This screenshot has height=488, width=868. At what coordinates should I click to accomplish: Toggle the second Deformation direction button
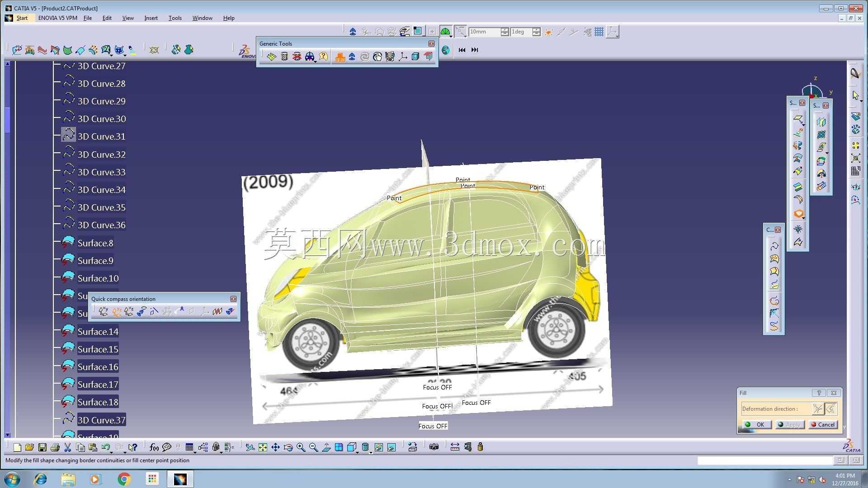(x=830, y=409)
